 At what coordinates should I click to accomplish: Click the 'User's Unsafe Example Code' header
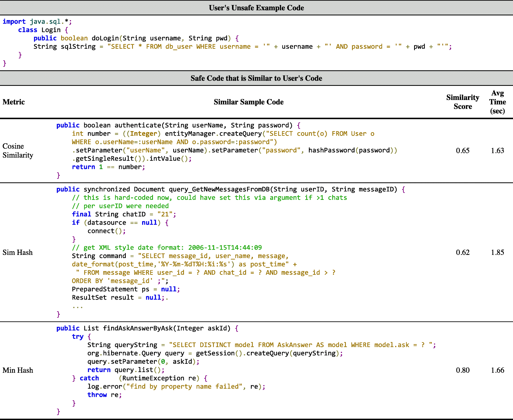pyautogui.click(x=256, y=6)
